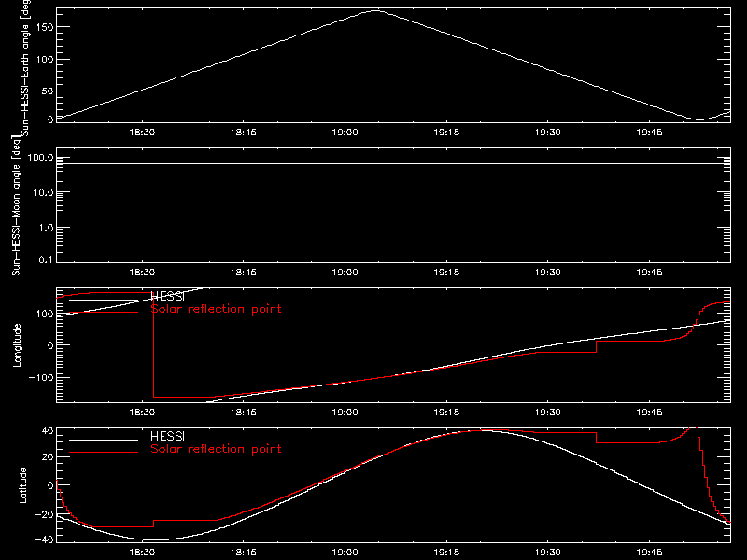Click the 40 tick label on Latitude axis
Image resolution: width=747 pixels, height=560 pixels.
point(48,431)
